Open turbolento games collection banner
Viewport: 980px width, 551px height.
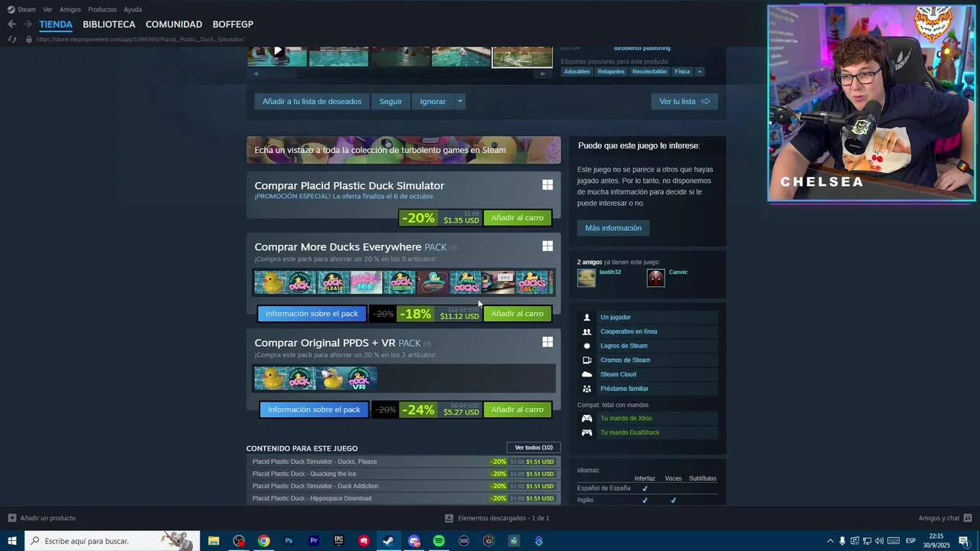[403, 150]
